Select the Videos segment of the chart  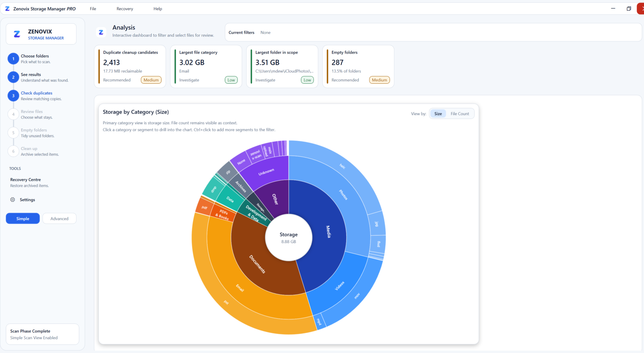click(339, 286)
